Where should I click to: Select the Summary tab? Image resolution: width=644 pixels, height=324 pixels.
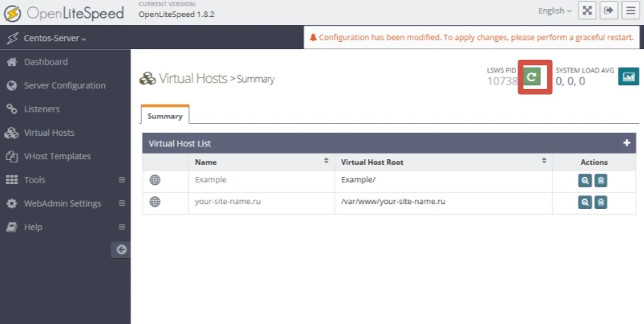point(165,115)
